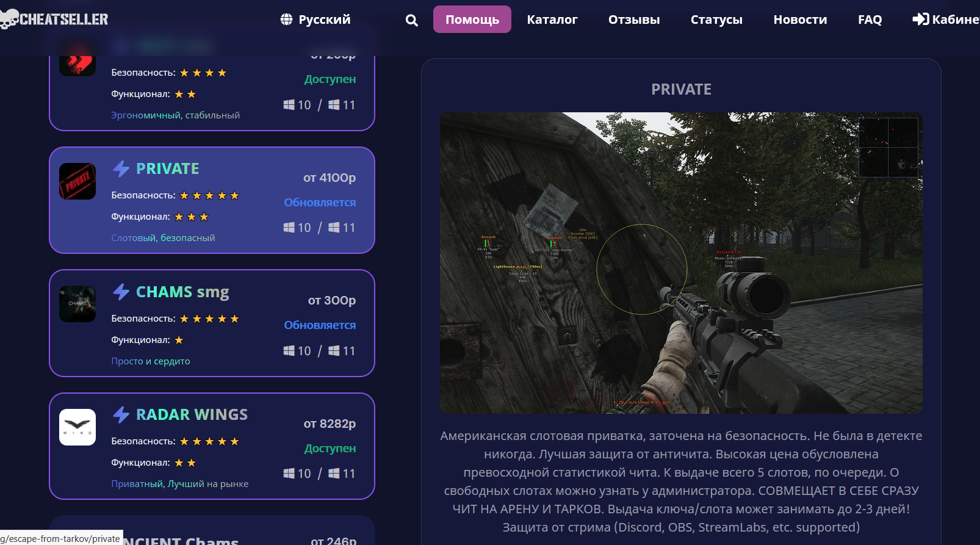Navigate to Новости
Viewport: 980px width, 545px height.
coord(800,20)
